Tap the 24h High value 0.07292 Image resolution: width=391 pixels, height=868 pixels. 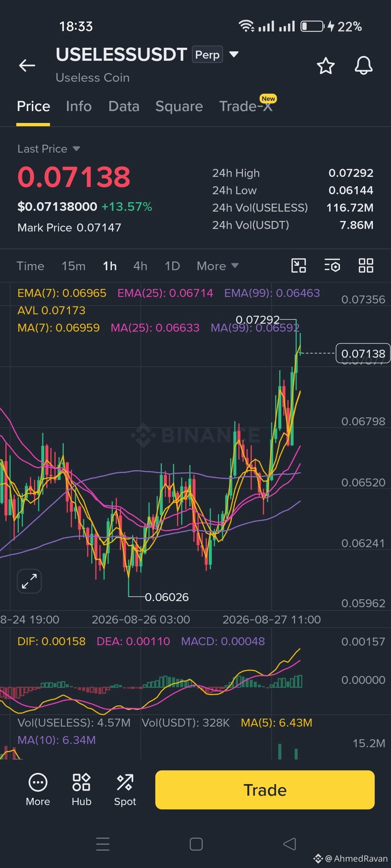(x=351, y=173)
